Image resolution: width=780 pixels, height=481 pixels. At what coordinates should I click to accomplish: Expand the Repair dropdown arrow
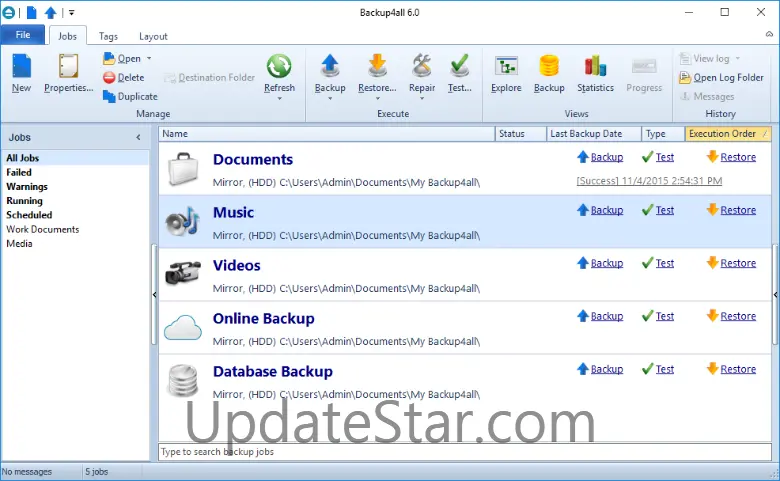point(422,98)
